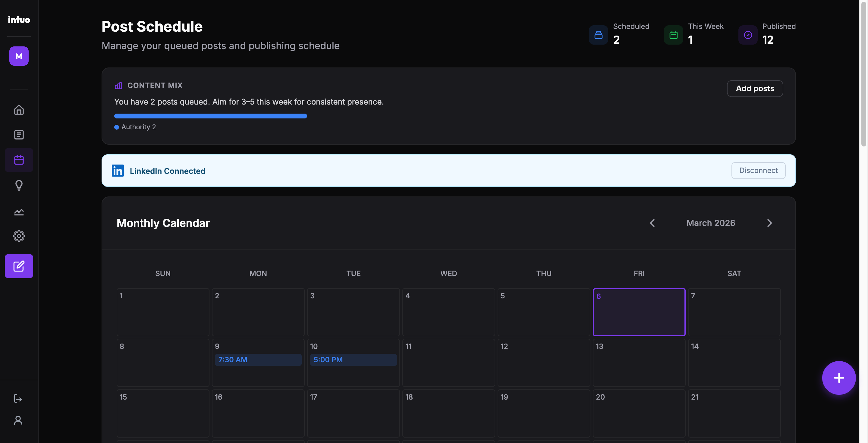The height and width of the screenshot is (443, 868).
Task: Click the Add posts button
Action: 755,88
